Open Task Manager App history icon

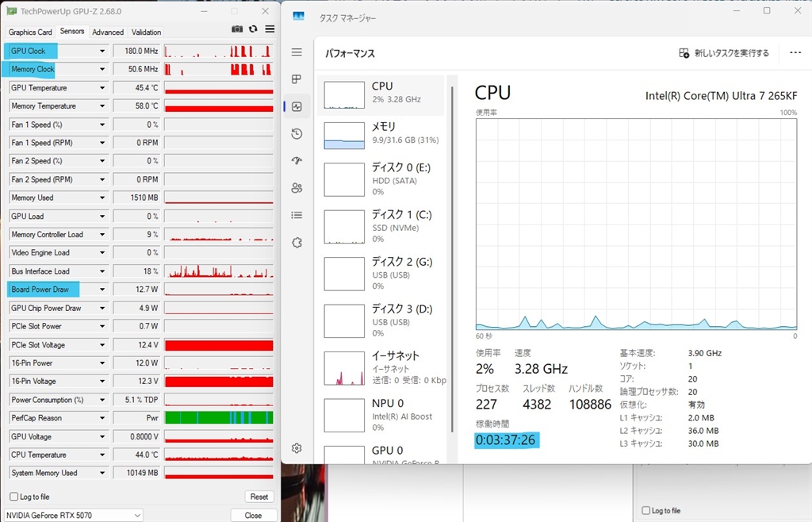click(x=297, y=134)
